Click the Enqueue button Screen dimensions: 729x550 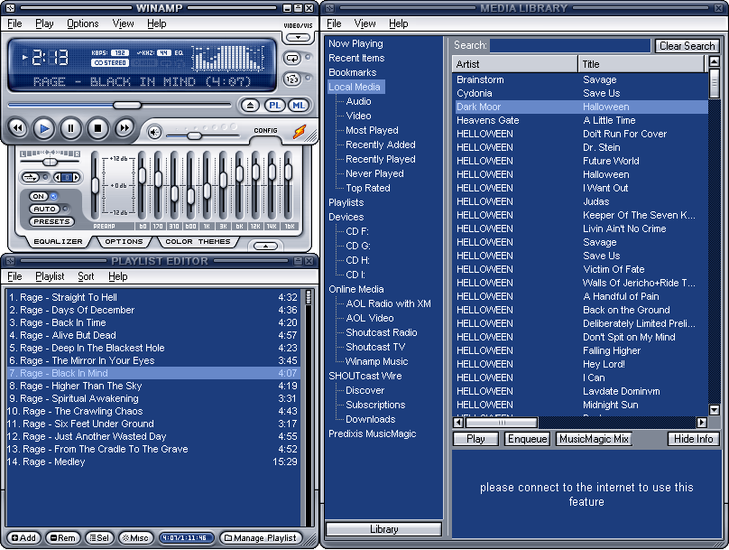[x=527, y=439]
